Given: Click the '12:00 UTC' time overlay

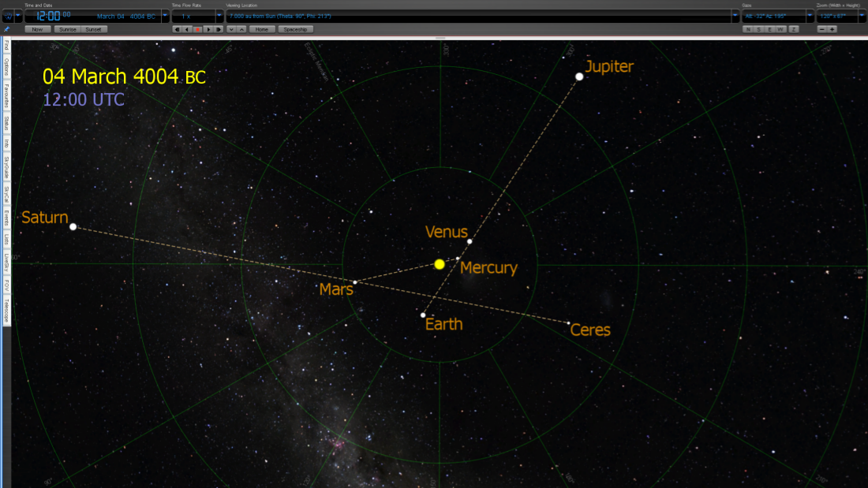Looking at the screenshot, I should click(84, 99).
